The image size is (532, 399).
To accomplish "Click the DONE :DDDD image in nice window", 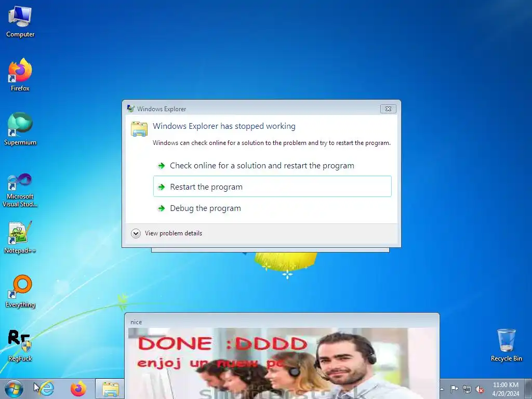I will [x=282, y=363].
